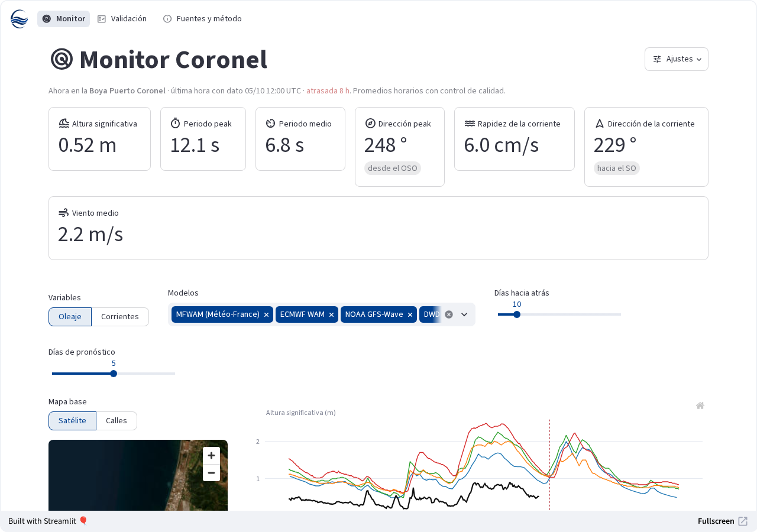Click the 'atrasada 8 h' delay text

pyautogui.click(x=328, y=91)
